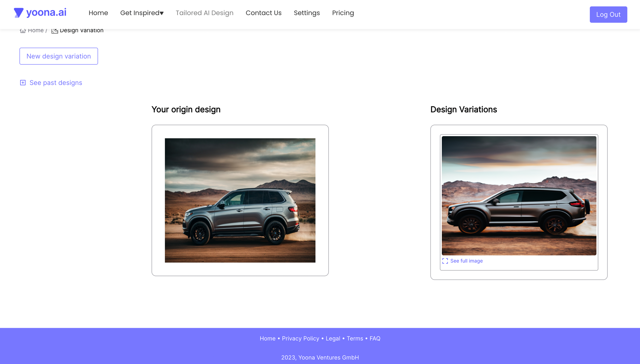Open the Pricing page
Image resolution: width=640 pixels, height=364 pixels.
point(343,13)
